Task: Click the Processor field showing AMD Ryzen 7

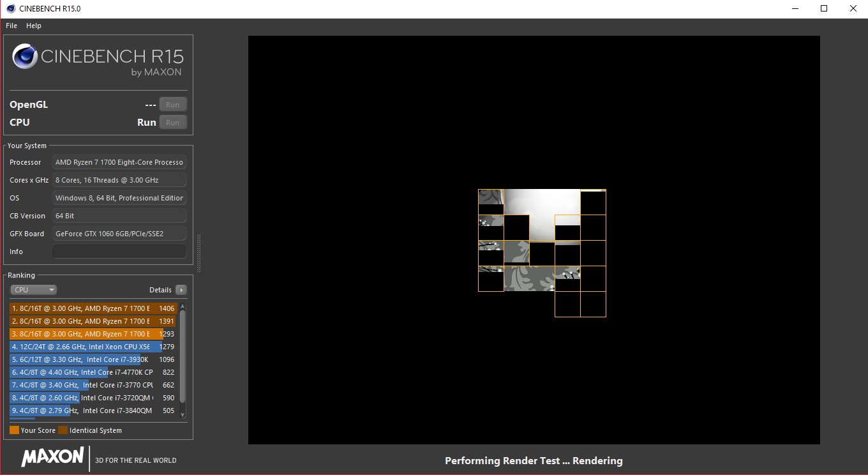Action: 119,162
